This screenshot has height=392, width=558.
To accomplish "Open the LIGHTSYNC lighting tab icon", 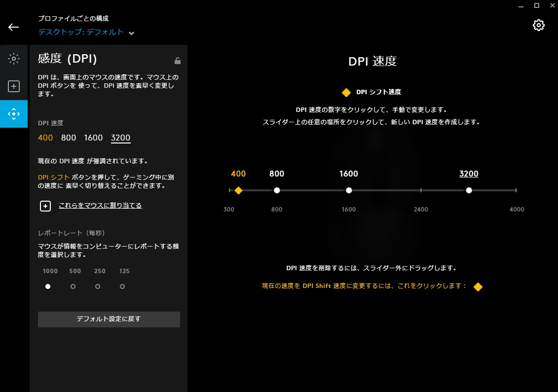I will point(14,59).
